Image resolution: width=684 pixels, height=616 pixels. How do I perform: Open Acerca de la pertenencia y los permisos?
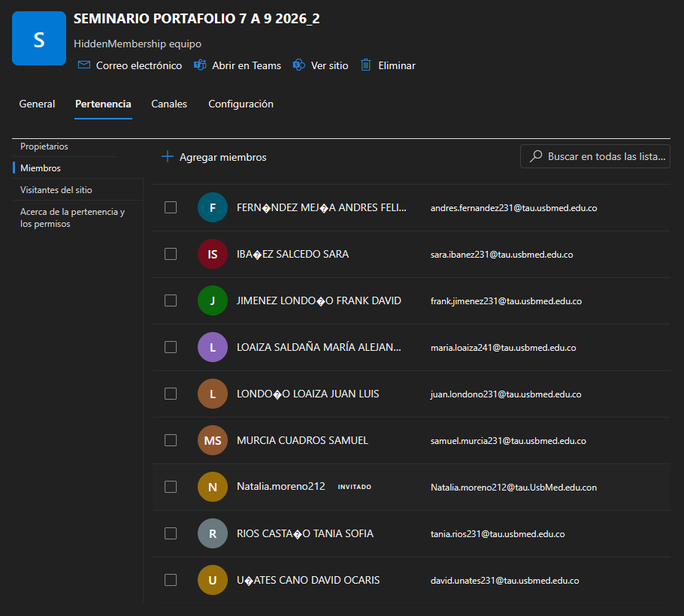tap(72, 218)
